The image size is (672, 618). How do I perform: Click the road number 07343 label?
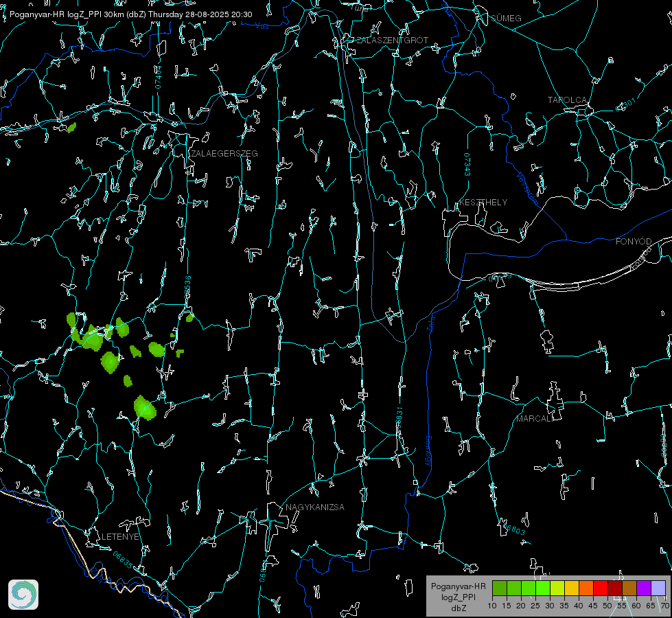[467, 164]
